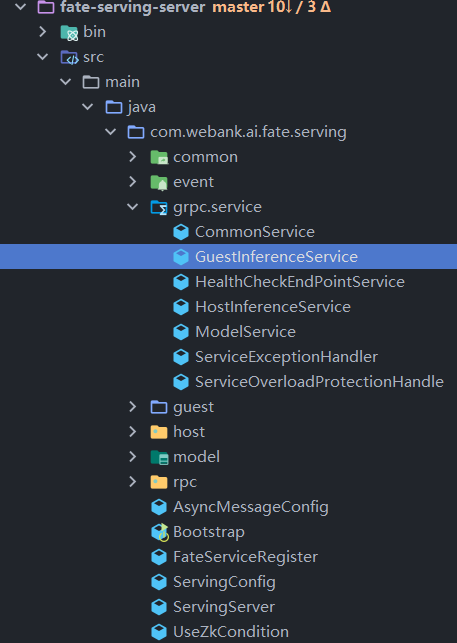Click the src source folder icon
This screenshot has height=643, width=457.
tap(69, 57)
